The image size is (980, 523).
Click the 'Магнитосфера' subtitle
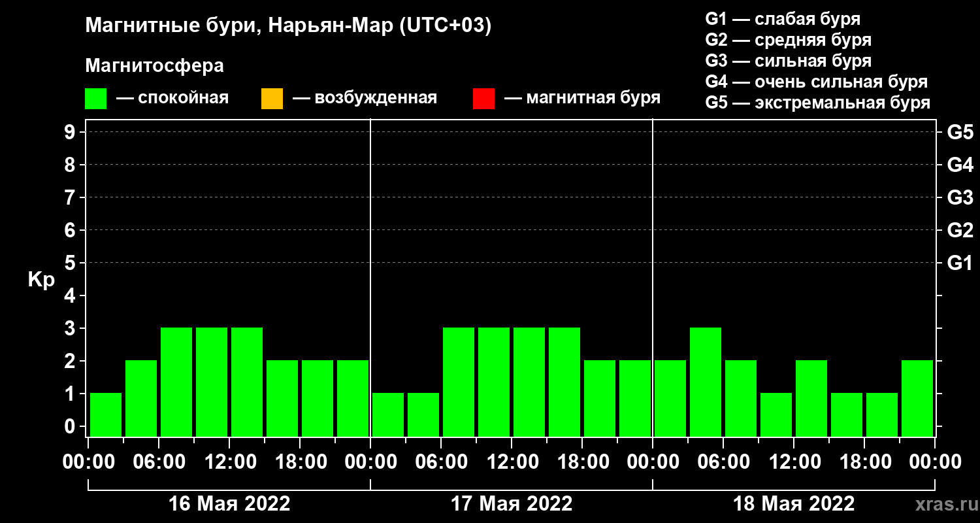click(154, 66)
